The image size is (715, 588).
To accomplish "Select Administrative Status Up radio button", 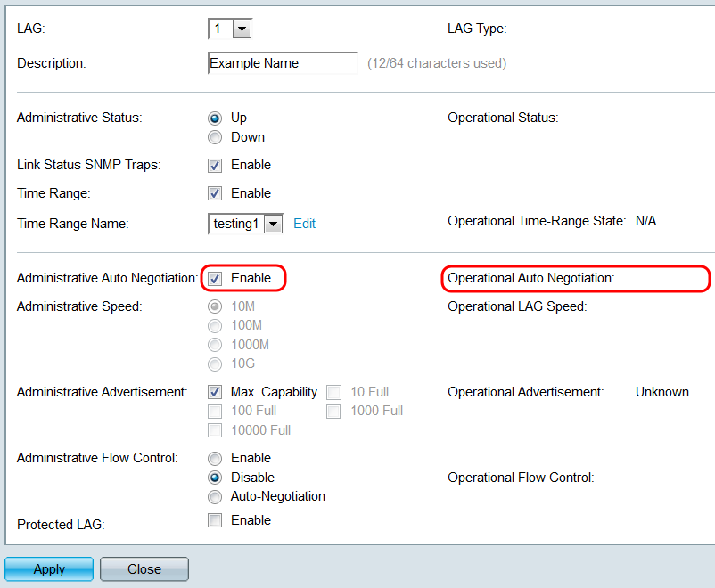I will pos(215,118).
